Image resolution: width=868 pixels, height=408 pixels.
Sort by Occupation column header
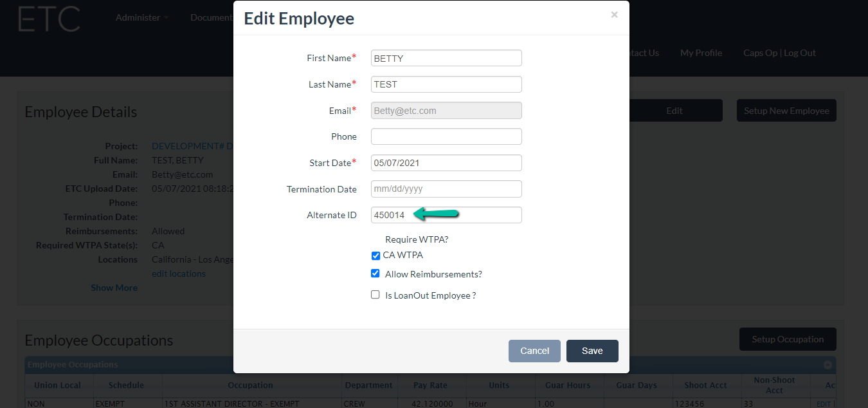(251, 385)
